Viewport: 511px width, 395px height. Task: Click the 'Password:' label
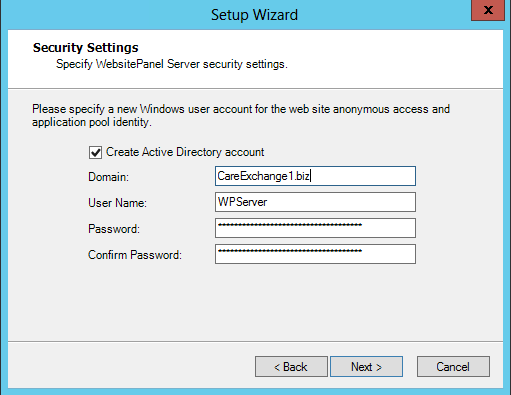tap(114, 229)
